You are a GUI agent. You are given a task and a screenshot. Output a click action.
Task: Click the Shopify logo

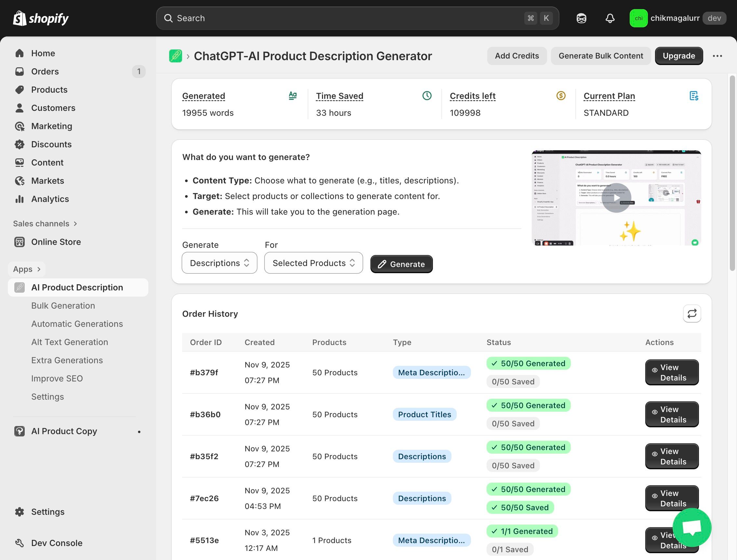coord(41,18)
